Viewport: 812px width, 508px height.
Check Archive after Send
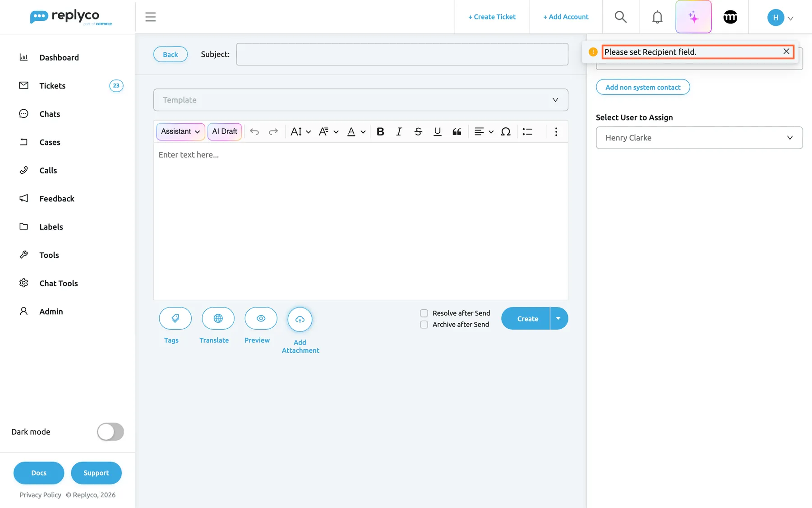pos(424,324)
